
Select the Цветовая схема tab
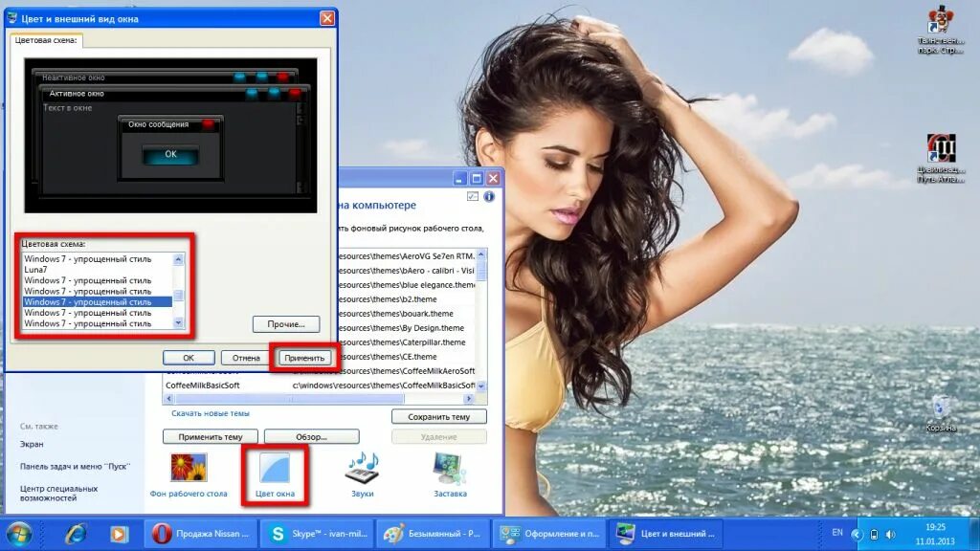click(46, 40)
